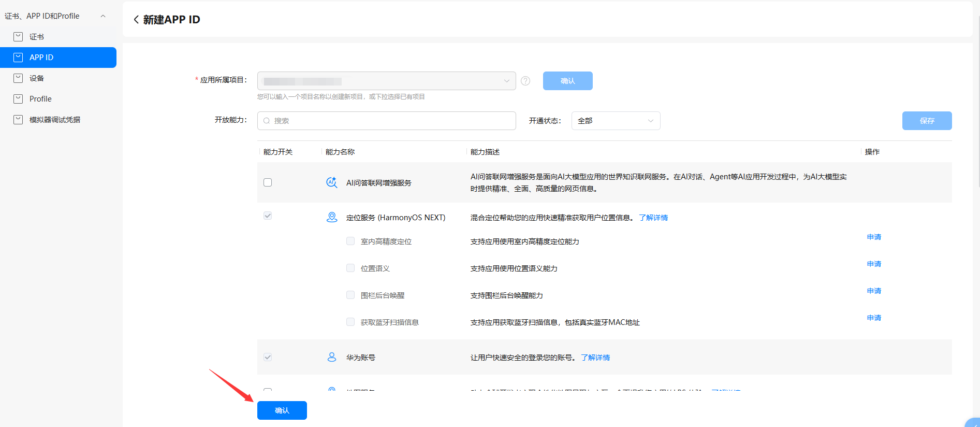
Task: Click the 证书 sidebar icon
Action: click(18, 37)
